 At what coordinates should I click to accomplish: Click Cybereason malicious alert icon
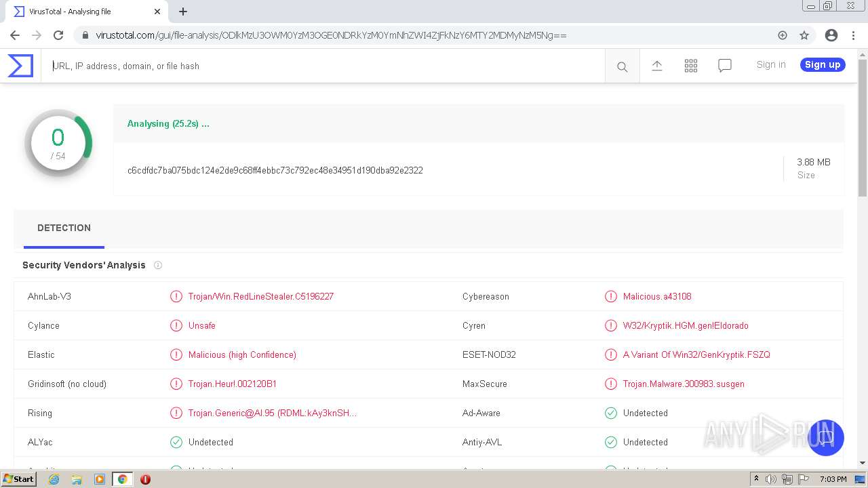point(611,296)
